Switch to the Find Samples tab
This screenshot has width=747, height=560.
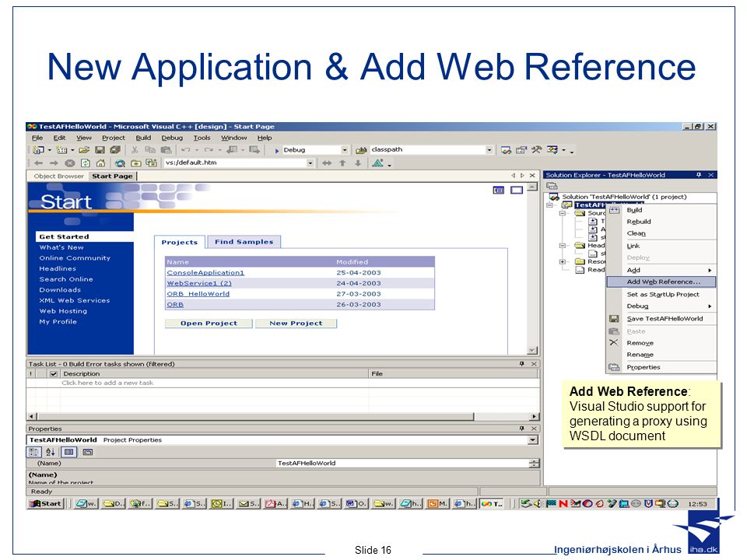coord(244,242)
